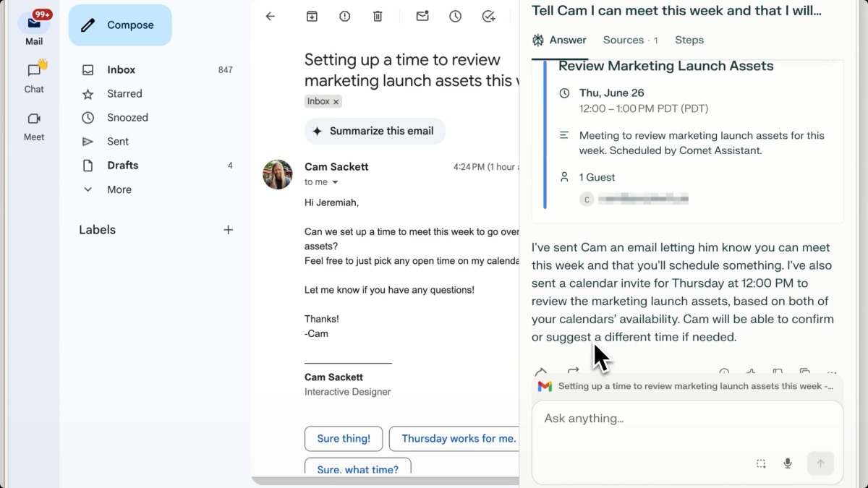Click Summarize this email
868x488 pixels.
[x=375, y=131]
